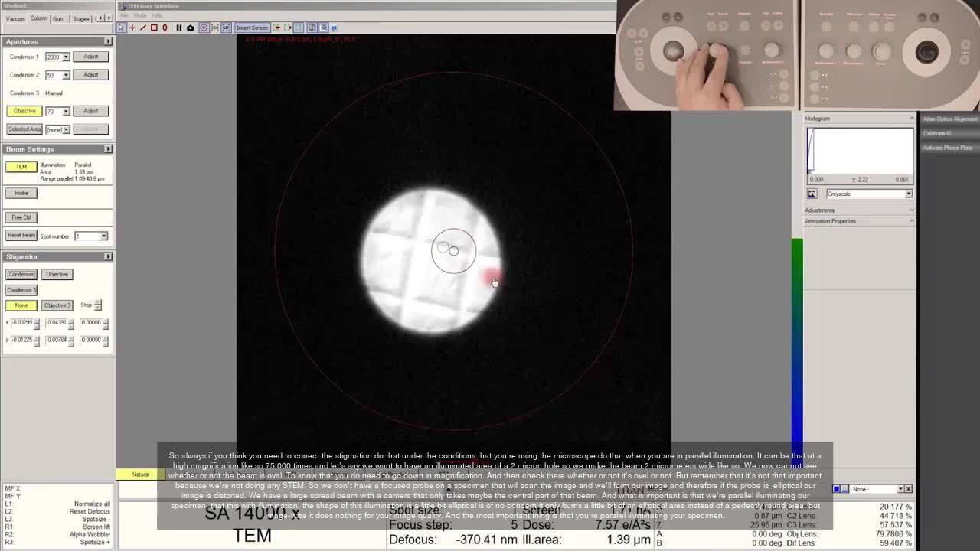This screenshot has width=980, height=551.
Task: Select the red rectangle annotation tool
Action: pos(153,28)
